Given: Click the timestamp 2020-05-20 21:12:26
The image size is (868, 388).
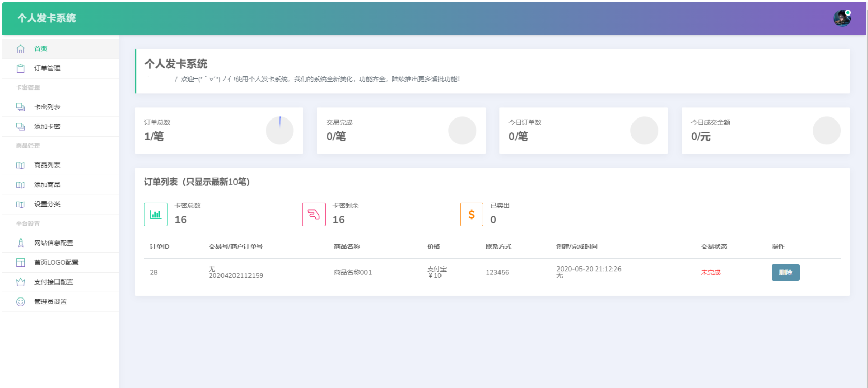Looking at the screenshot, I should click(x=589, y=269).
